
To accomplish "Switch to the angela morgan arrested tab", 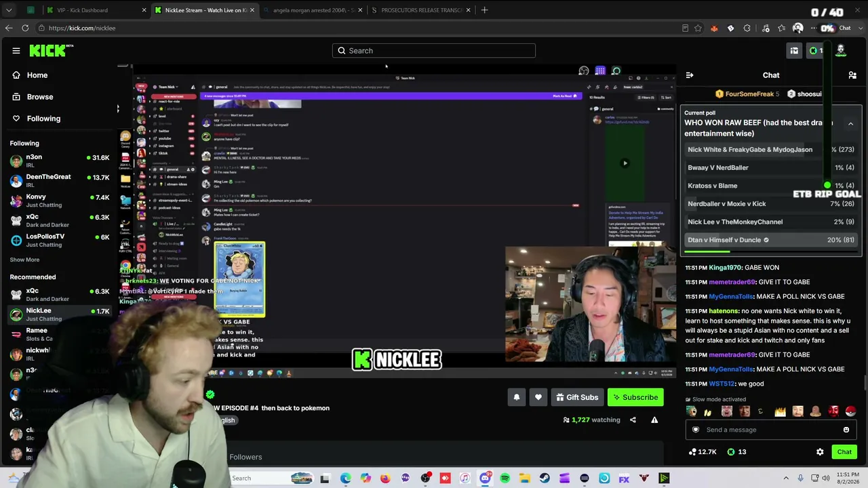I will 312,10.
